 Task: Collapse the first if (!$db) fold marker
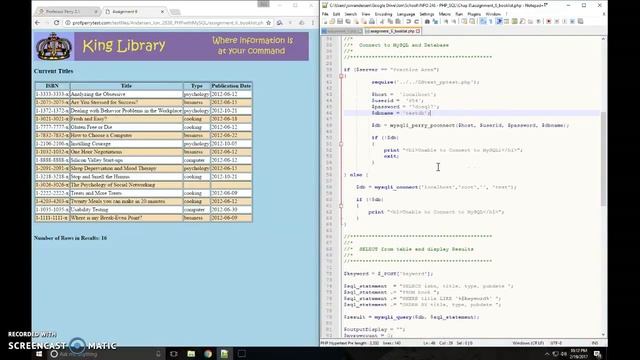(x=341, y=144)
